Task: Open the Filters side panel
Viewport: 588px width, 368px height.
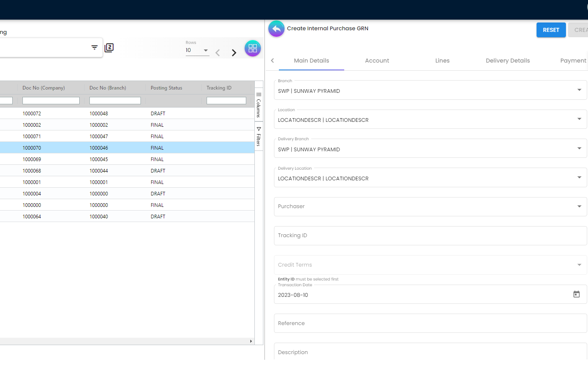Action: pyautogui.click(x=258, y=137)
